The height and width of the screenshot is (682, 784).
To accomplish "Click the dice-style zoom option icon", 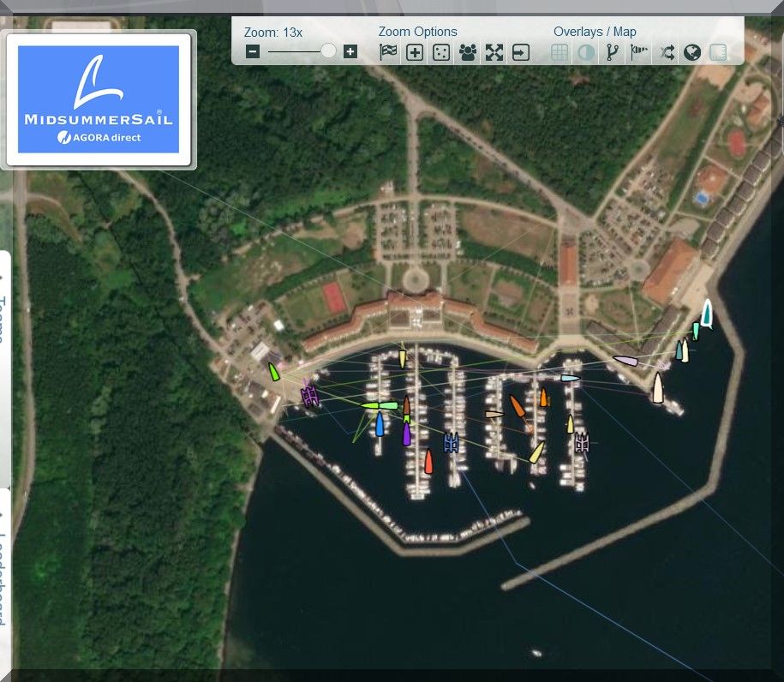I will coord(440,52).
